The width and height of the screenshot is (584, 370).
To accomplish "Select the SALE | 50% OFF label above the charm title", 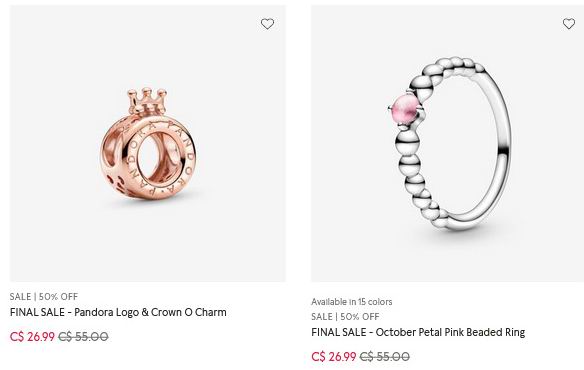I will [44, 297].
